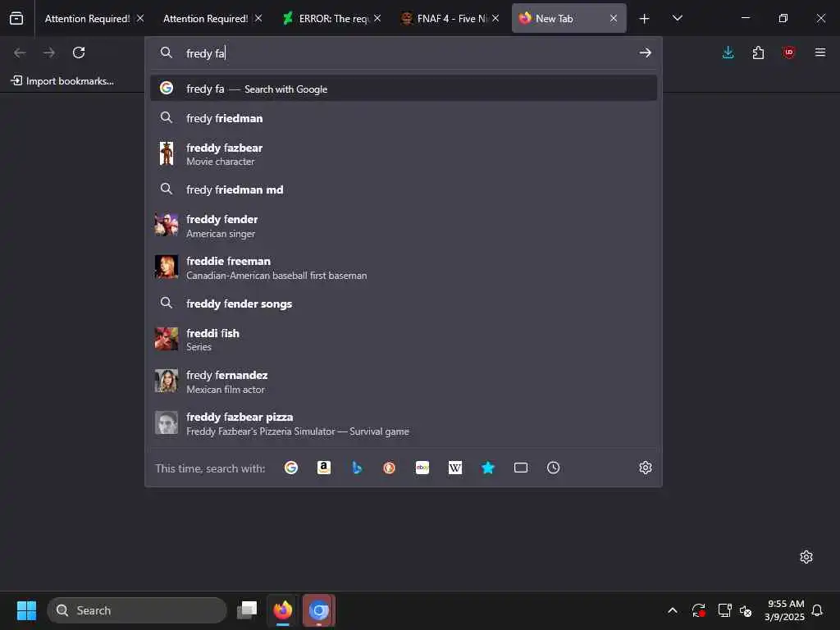
Task: Switch to first Attention Required tab
Action: point(86,19)
